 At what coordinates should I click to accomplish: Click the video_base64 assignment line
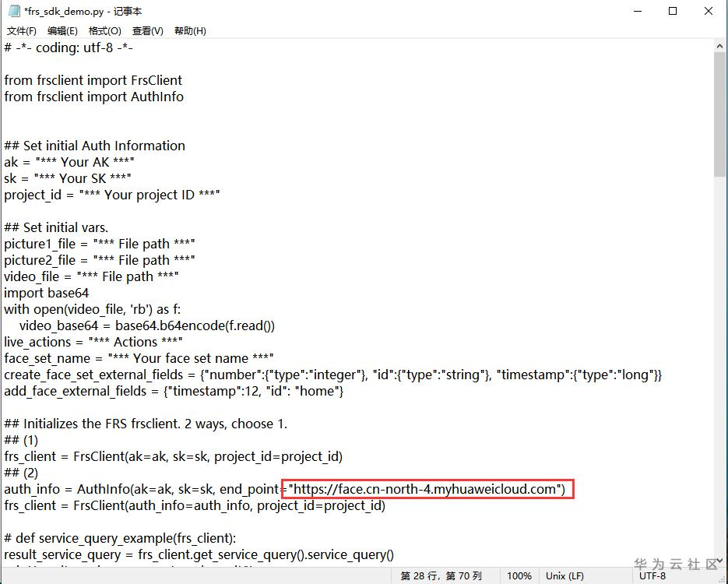[147, 325]
